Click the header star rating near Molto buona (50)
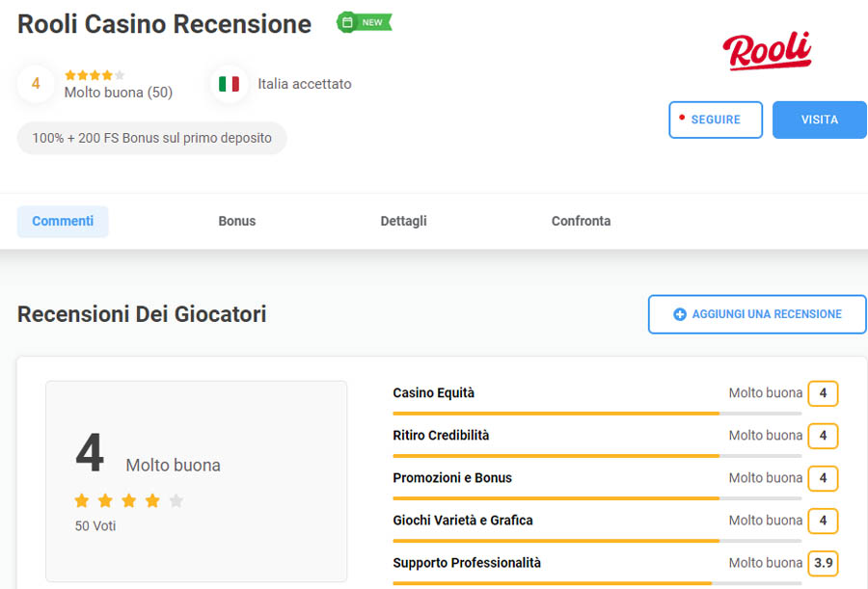This screenshot has height=589, width=868. (x=95, y=75)
